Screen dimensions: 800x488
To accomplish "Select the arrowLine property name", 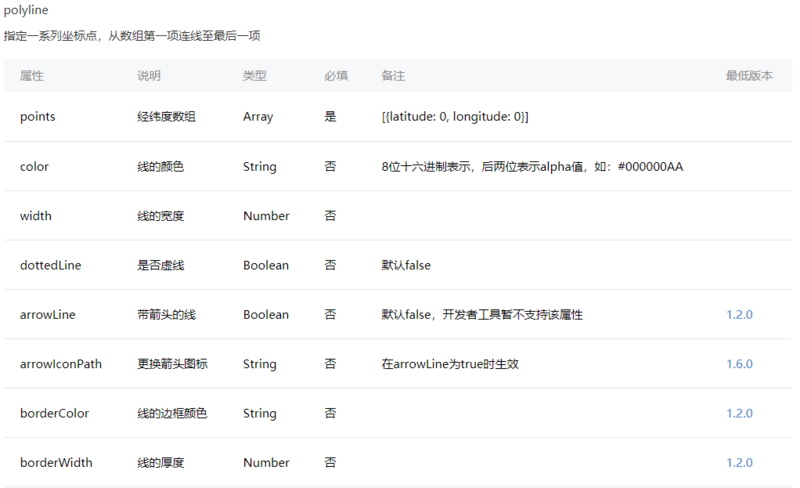I will (x=47, y=314).
